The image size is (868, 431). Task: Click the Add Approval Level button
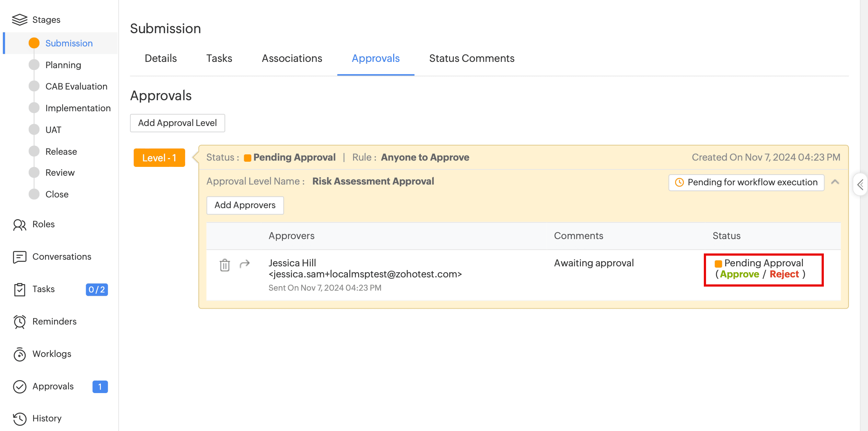177,123
